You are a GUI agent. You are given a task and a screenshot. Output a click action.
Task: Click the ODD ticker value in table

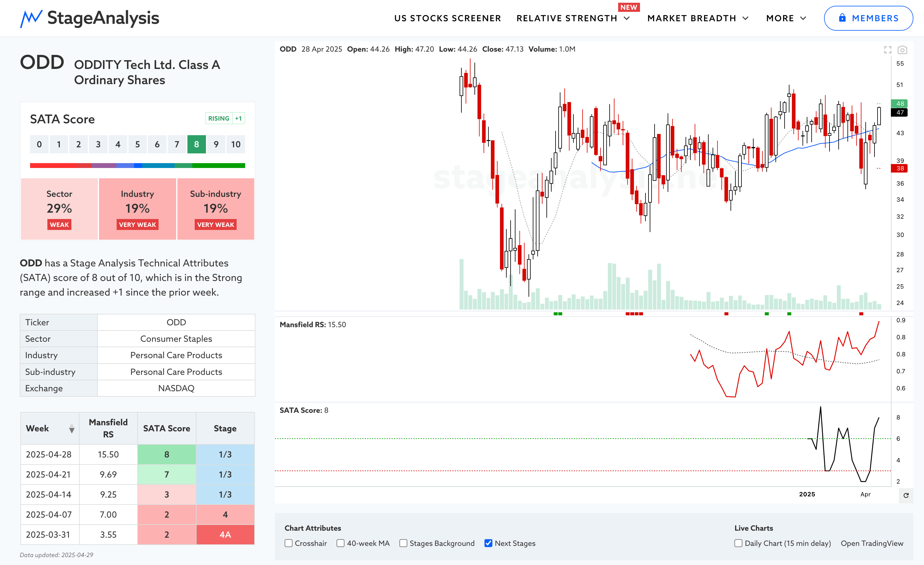click(176, 322)
